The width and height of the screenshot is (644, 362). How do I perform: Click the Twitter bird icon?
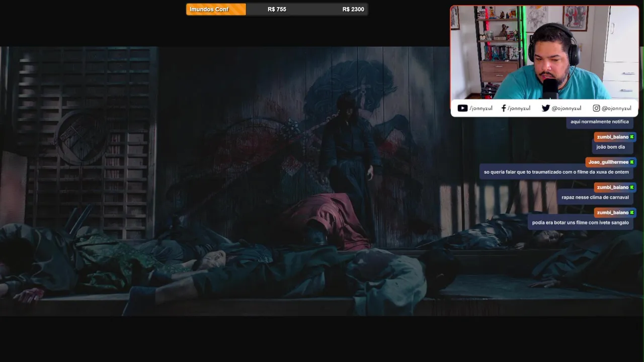[545, 108]
